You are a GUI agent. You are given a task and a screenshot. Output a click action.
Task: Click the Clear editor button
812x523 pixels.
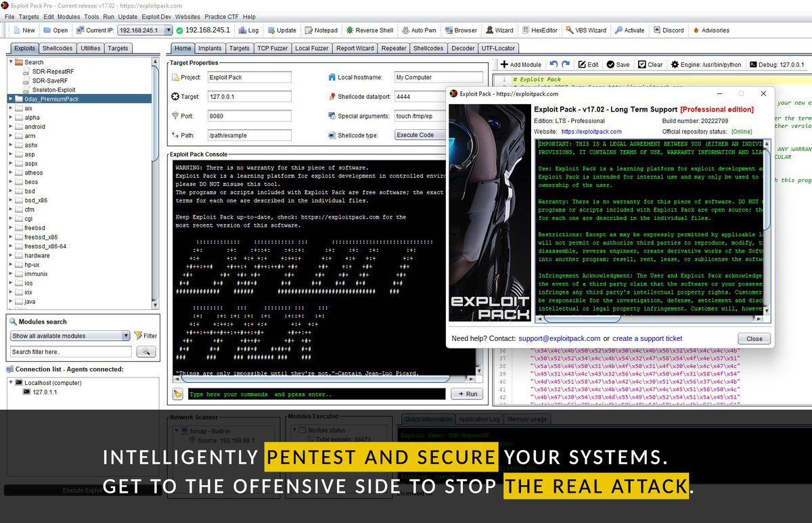649,64
